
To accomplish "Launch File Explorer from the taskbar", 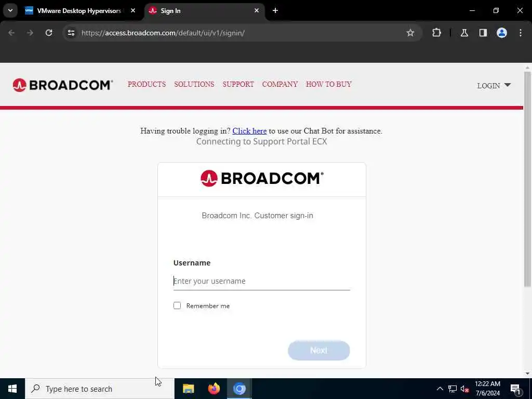I will pyautogui.click(x=188, y=389).
